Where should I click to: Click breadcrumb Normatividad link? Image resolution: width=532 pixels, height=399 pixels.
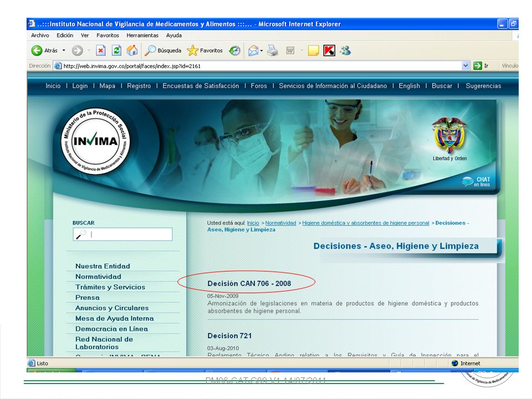coord(280,223)
